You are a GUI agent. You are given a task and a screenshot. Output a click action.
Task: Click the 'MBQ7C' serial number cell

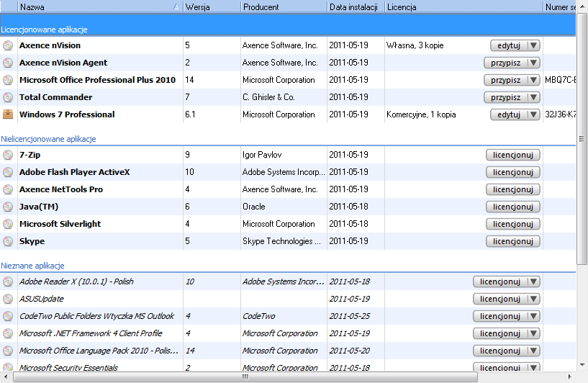[560, 80]
